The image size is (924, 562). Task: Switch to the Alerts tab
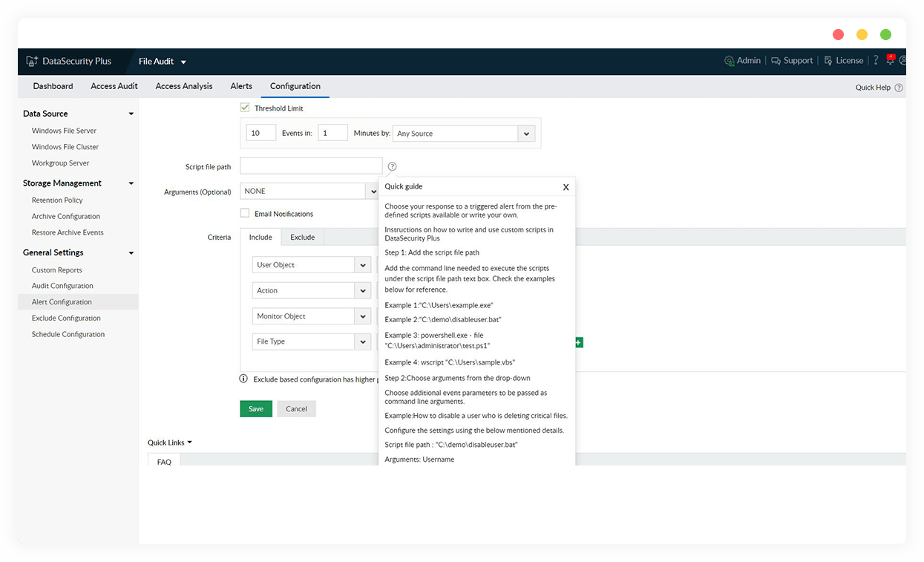click(241, 86)
